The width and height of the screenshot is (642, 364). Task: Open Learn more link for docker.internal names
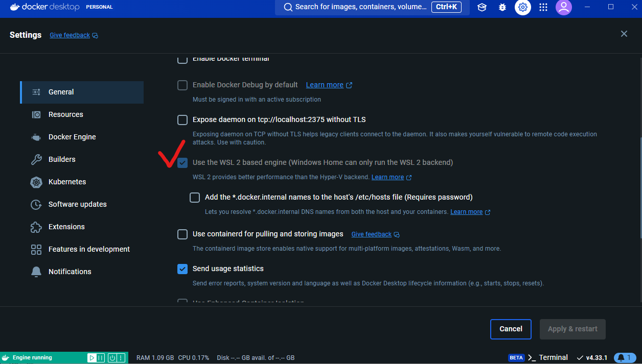tap(466, 212)
